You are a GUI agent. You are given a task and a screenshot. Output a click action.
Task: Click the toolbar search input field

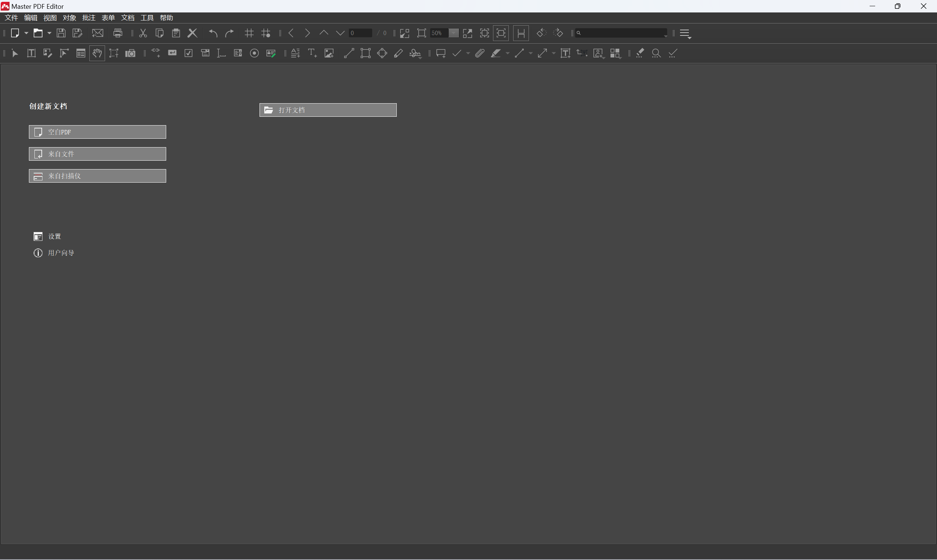pos(621,33)
